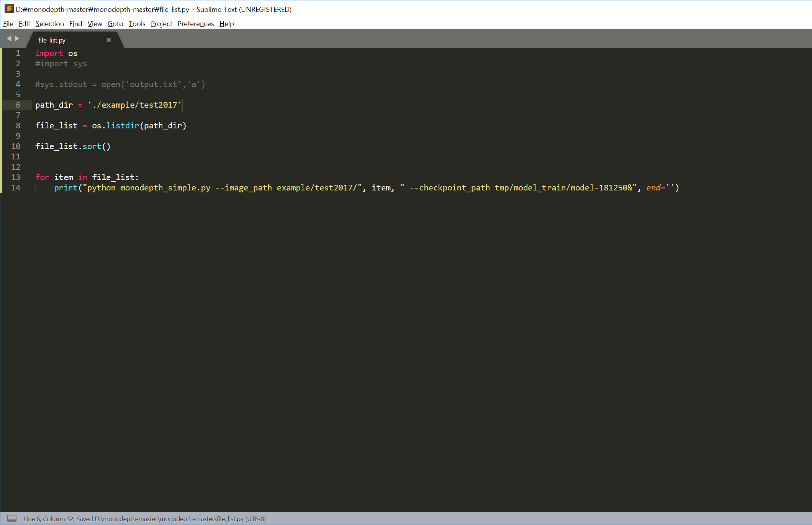Open the View menu
Image resolution: width=812 pixels, height=525 pixels.
(x=95, y=24)
